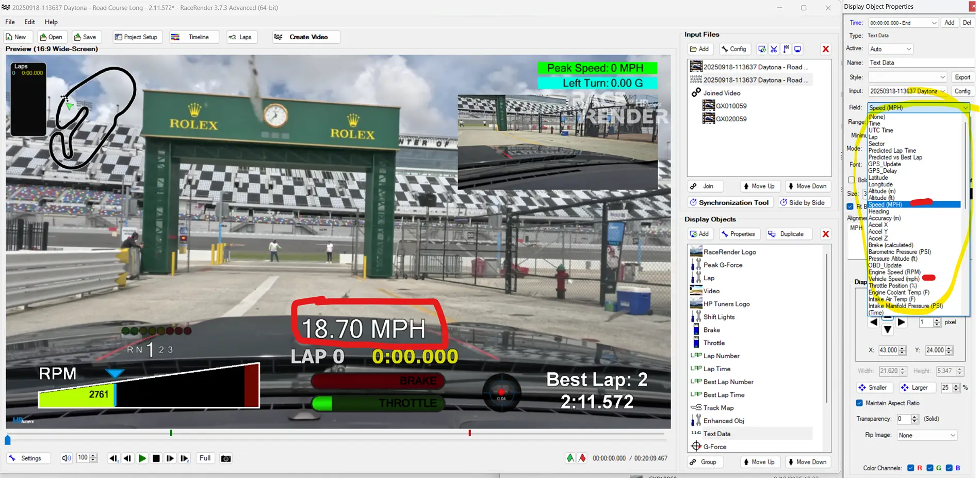Remove input file with the red X
The width and height of the screenshot is (980, 478).
[826, 49]
